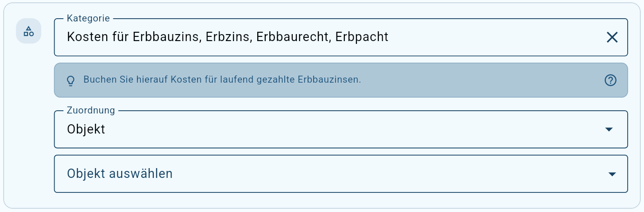Viewport: 644px width, 212px height.
Task: Open the Objekt auswählen select field
Action: pyautogui.click(x=341, y=174)
